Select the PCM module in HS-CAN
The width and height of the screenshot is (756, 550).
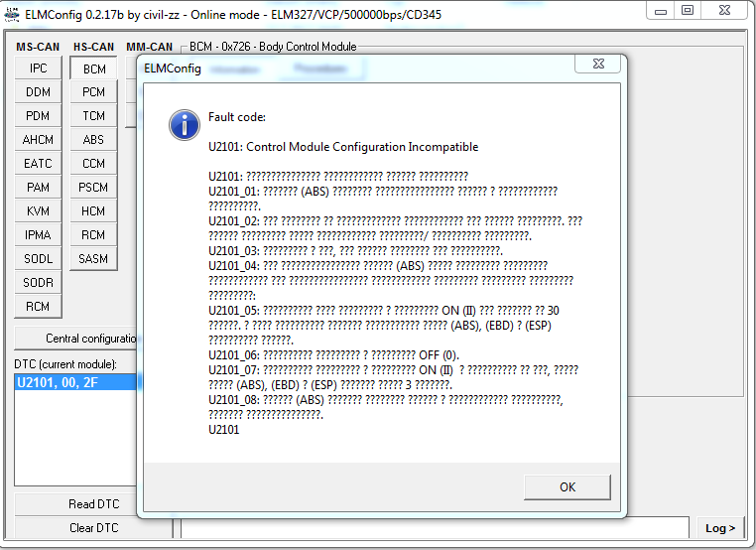click(93, 92)
